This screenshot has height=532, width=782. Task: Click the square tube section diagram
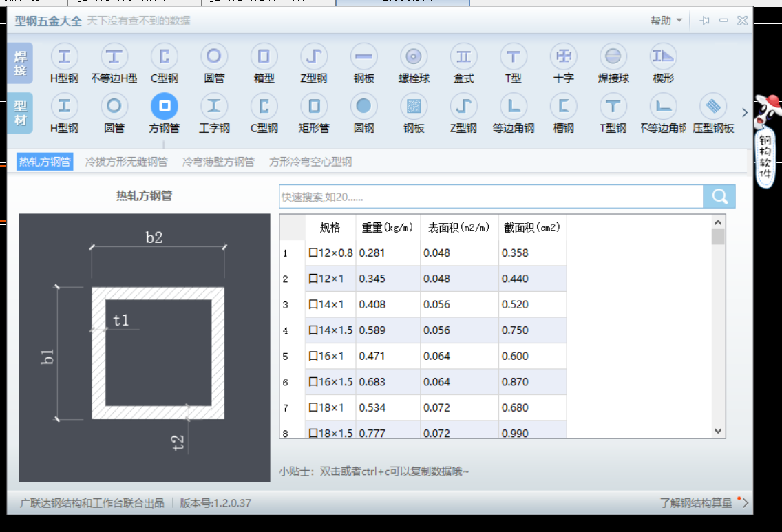tap(145, 348)
